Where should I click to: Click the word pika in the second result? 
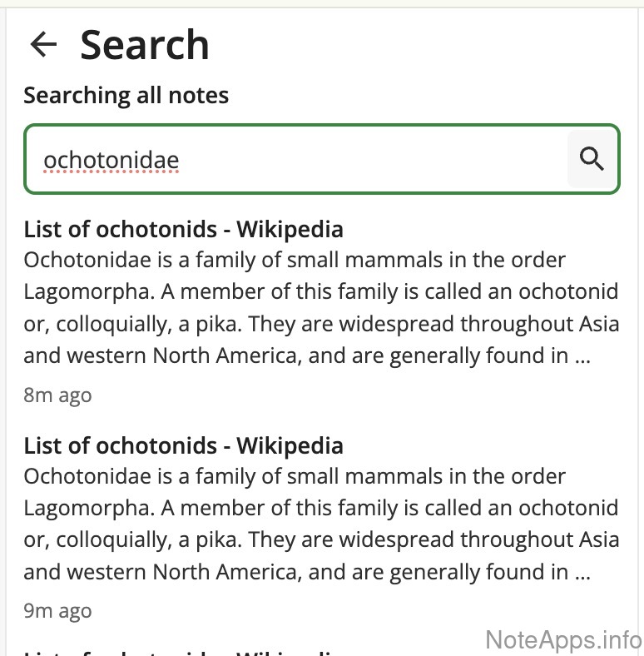pyautogui.click(x=219, y=540)
